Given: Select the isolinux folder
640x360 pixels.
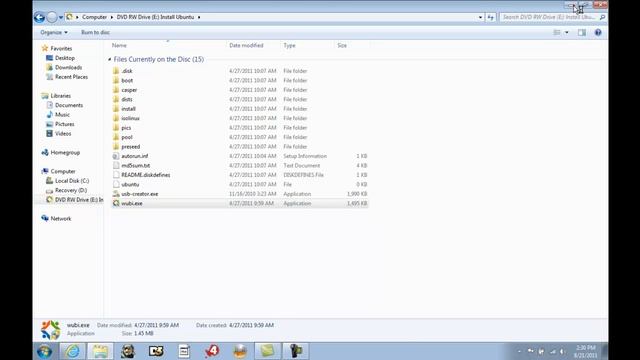Looking at the screenshot, I should [x=130, y=118].
